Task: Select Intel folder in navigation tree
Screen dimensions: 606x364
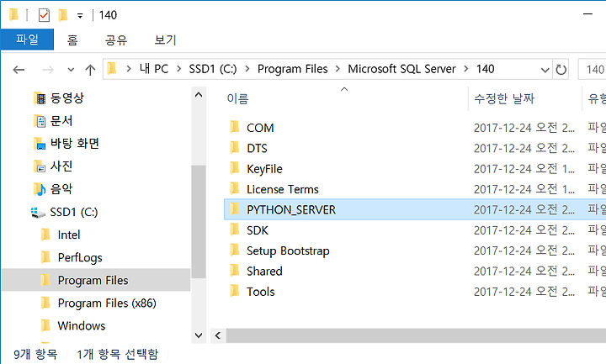Action: point(69,235)
